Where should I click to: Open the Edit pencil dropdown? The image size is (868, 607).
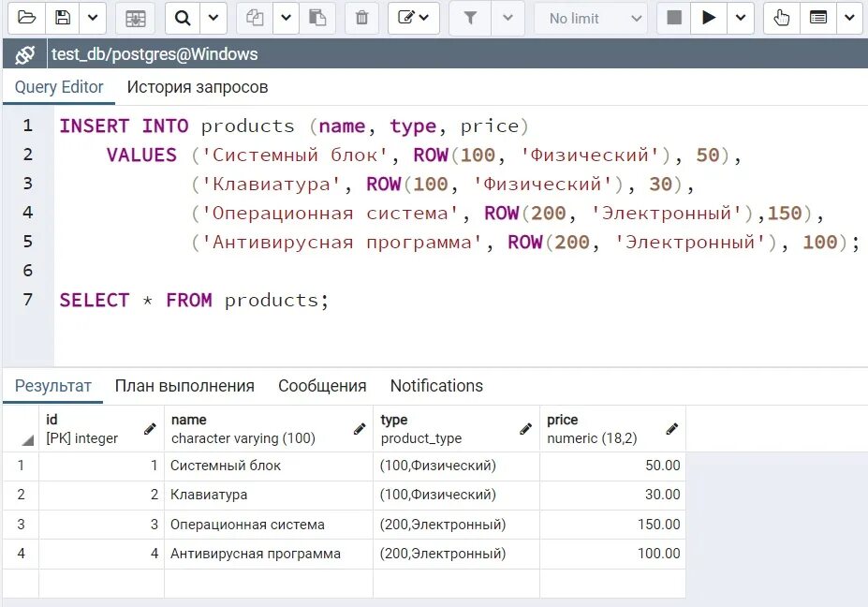[x=414, y=18]
